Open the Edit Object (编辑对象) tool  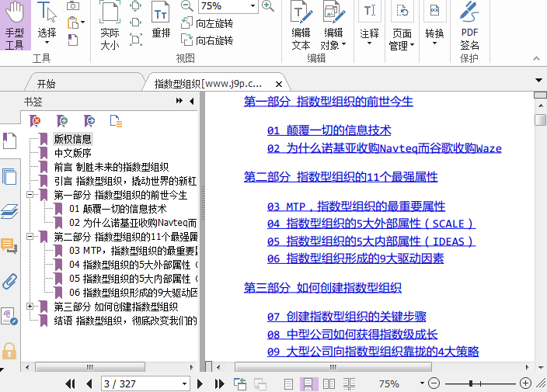pyautogui.click(x=333, y=26)
